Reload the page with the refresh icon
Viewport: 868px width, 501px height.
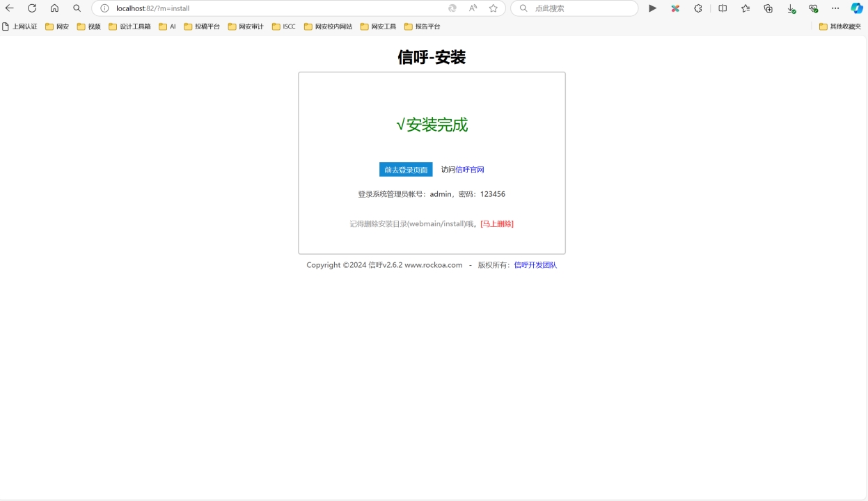32,8
